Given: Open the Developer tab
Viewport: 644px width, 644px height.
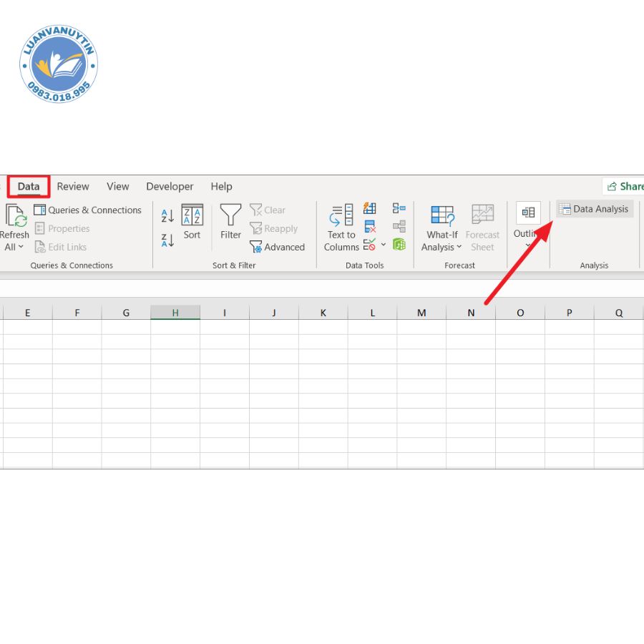Looking at the screenshot, I should coord(170,187).
